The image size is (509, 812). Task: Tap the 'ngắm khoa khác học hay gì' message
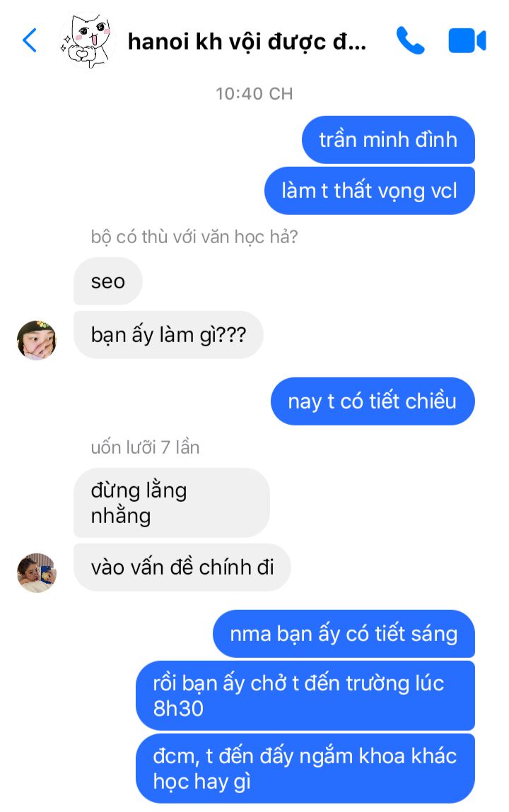(305, 768)
